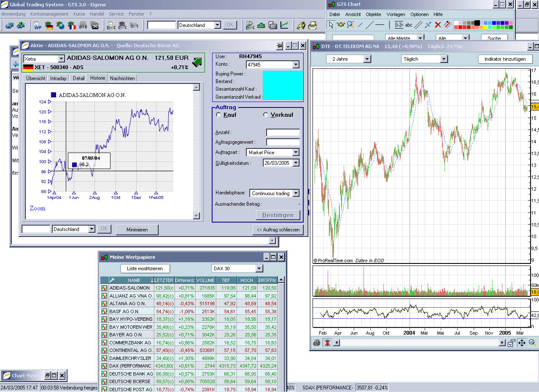Click the Liste modifizieren button
Image resolution: width=539 pixels, height=392 pixels.
tap(145, 268)
